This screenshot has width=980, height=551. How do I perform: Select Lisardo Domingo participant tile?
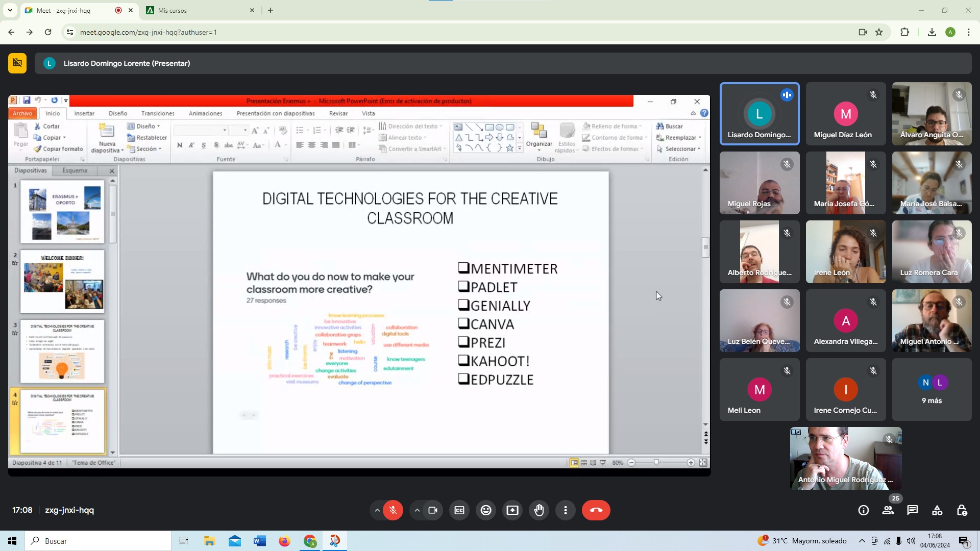[759, 114]
